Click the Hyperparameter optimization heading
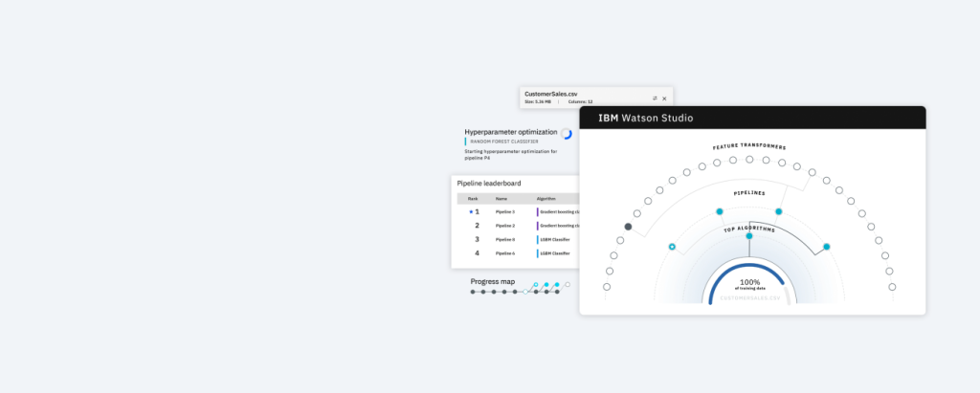This screenshot has height=393, width=980. (x=511, y=132)
